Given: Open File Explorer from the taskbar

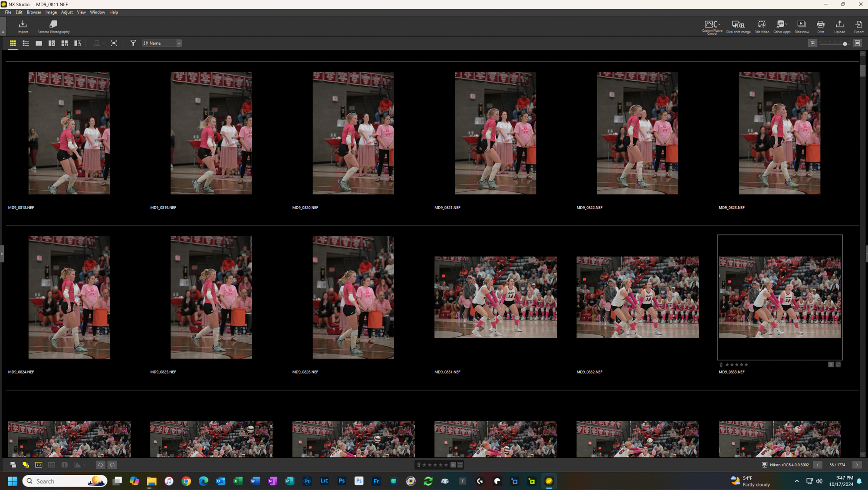Looking at the screenshot, I should [x=151, y=481].
